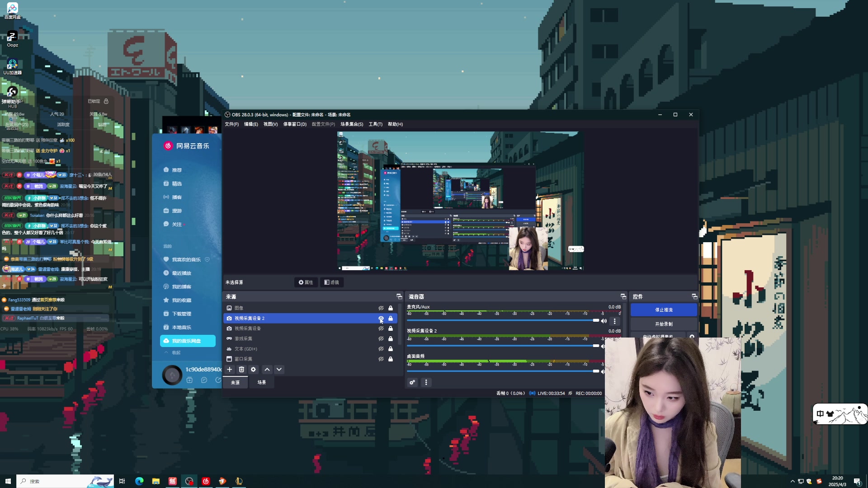Float the 混音器 dock panel
This screenshot has height=488, width=868.
[623, 297]
